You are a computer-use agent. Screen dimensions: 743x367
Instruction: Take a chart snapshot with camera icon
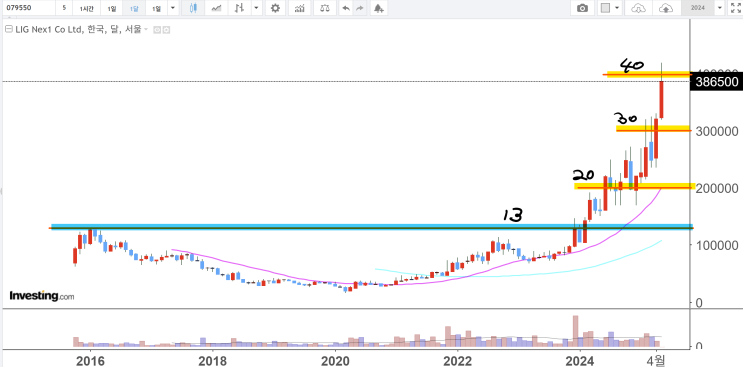(582, 8)
